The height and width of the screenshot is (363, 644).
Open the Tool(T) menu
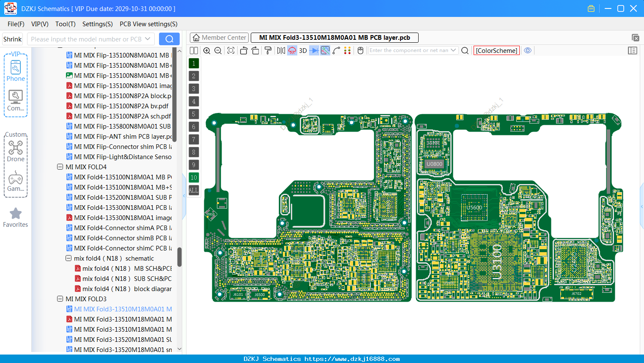pos(66,24)
